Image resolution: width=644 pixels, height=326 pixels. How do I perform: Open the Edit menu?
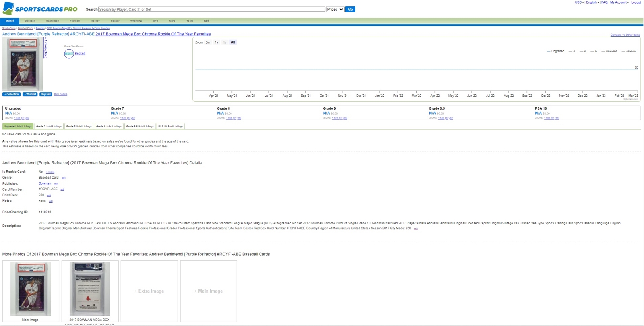(x=206, y=21)
